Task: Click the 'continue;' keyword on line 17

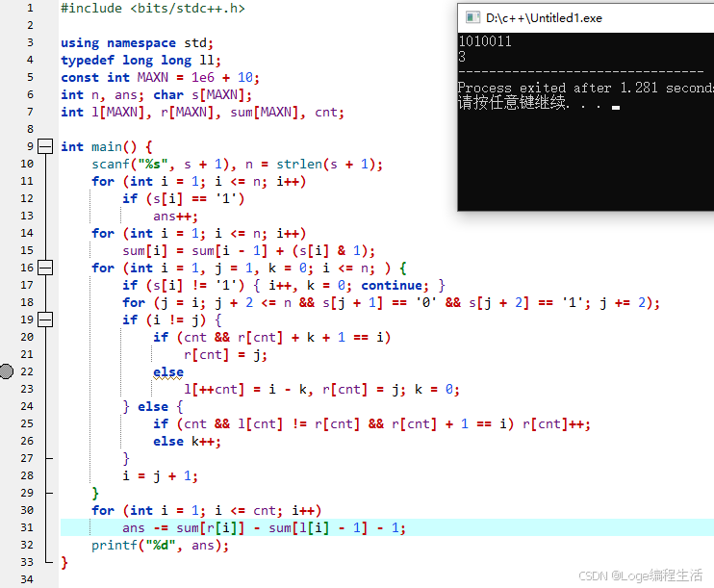Action: [395, 285]
